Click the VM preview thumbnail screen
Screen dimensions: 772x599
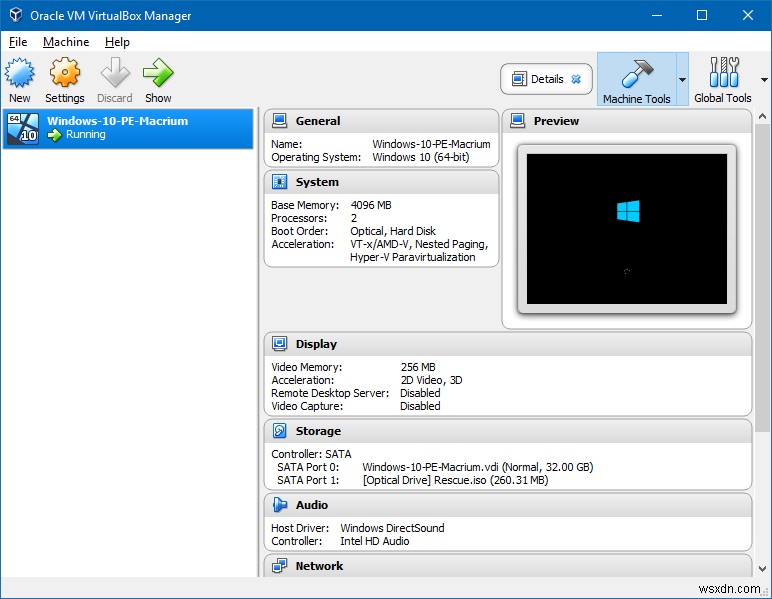(627, 229)
